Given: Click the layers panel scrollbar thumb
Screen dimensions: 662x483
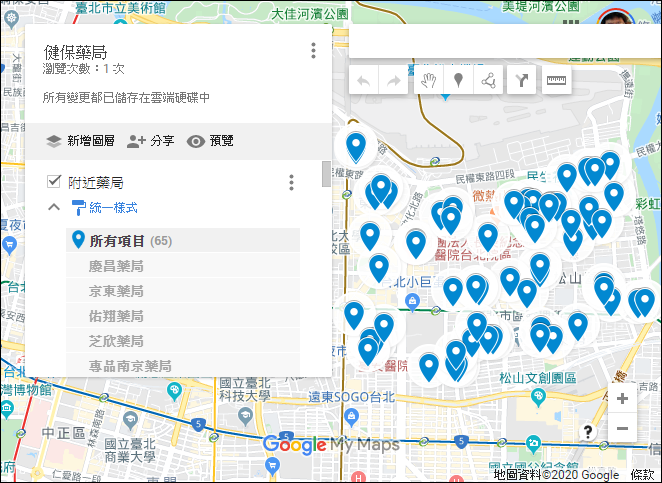Looking at the screenshot, I should [x=326, y=174].
